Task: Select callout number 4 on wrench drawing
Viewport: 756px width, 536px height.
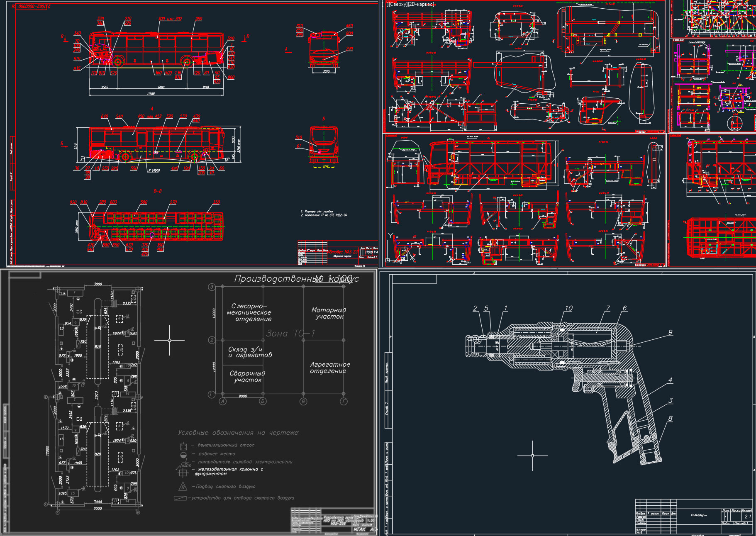Action: point(670,380)
